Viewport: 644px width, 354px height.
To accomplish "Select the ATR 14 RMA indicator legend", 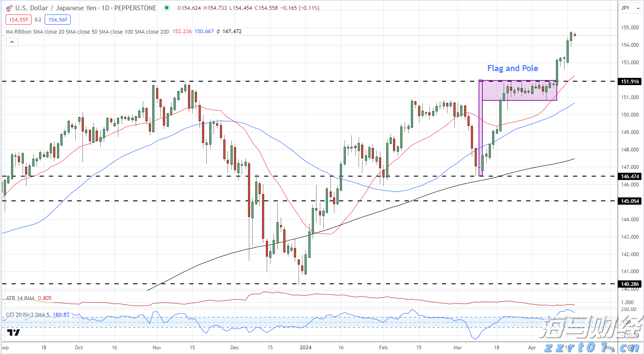I will coord(20,298).
